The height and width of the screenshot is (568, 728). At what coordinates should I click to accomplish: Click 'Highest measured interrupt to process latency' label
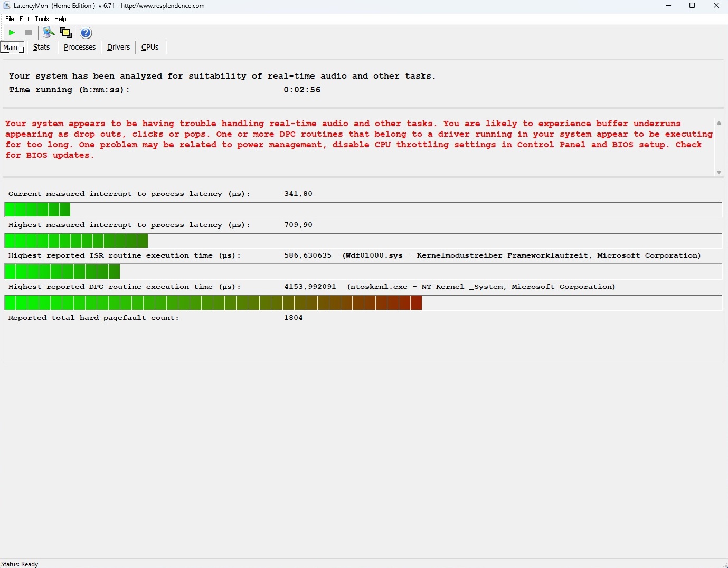(x=129, y=225)
